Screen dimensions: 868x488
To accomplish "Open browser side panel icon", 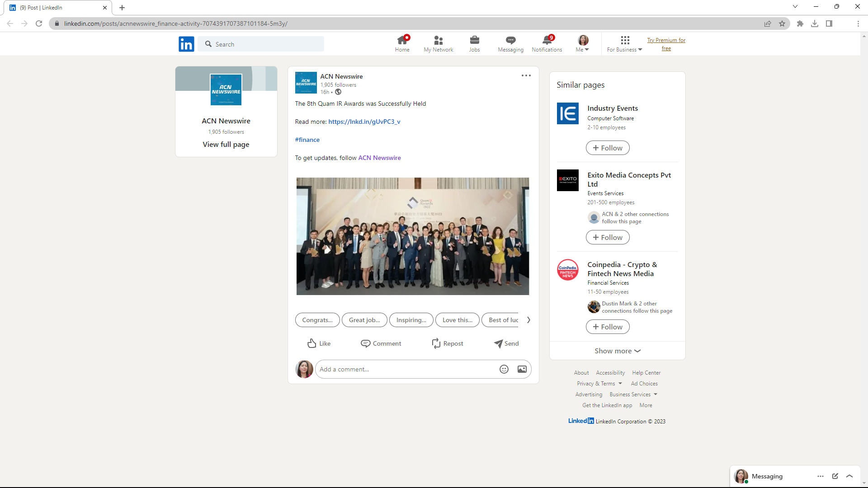I will 829,23.
